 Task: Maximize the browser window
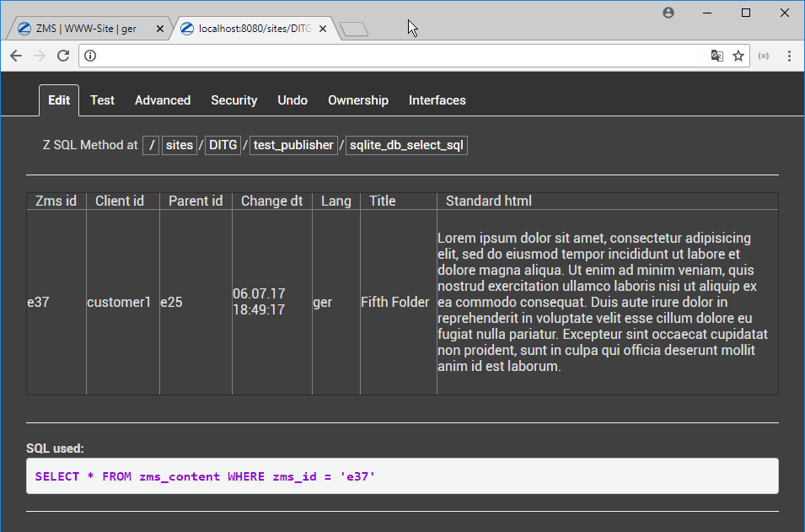coord(746,13)
